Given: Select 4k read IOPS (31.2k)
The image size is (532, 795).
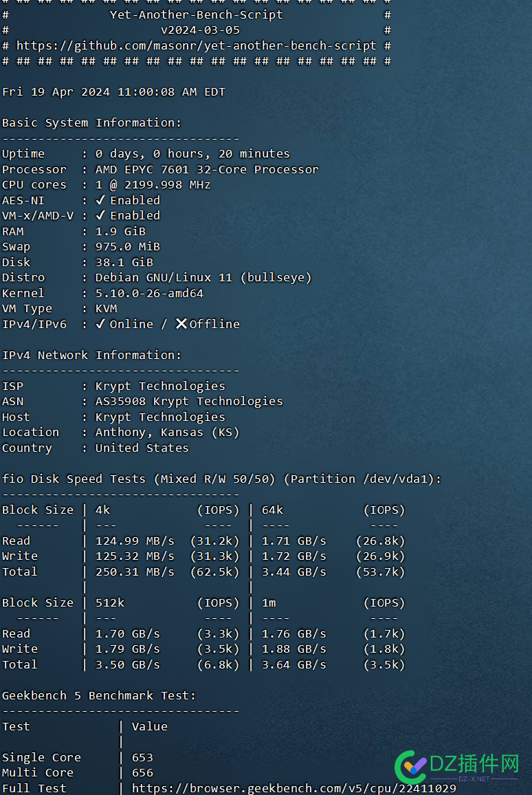Looking at the screenshot, I should (214, 541).
